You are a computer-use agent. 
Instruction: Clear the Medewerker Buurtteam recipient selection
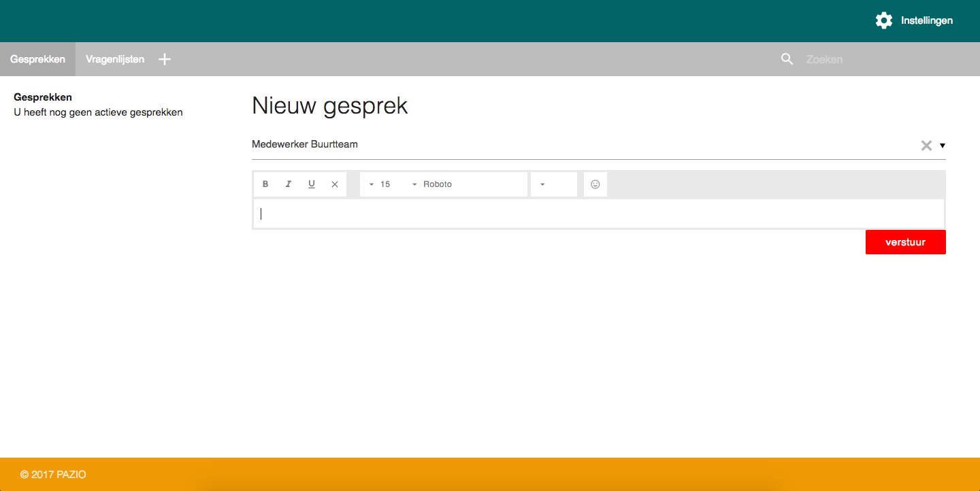(926, 145)
